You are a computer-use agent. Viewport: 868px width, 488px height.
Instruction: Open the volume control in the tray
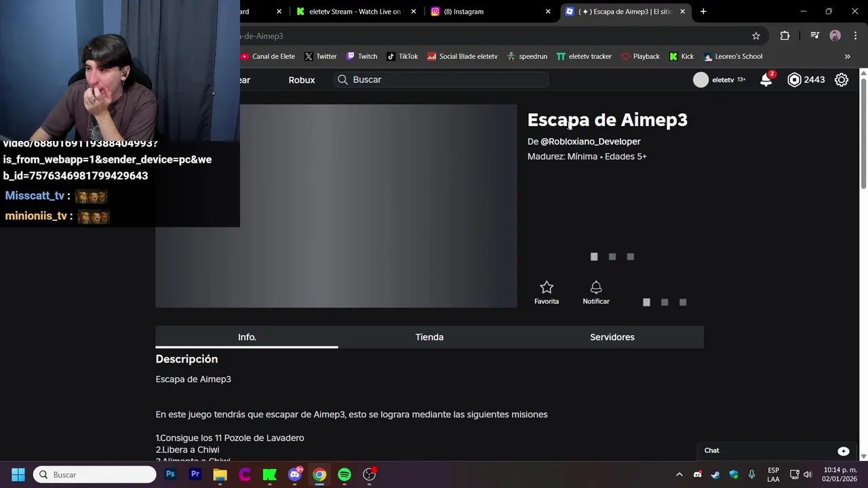pos(808,474)
